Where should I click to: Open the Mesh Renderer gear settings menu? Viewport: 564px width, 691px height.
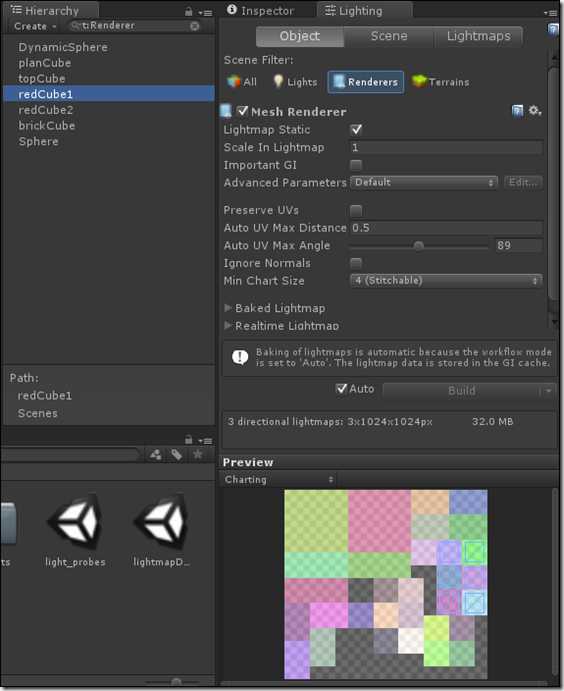coord(534,110)
